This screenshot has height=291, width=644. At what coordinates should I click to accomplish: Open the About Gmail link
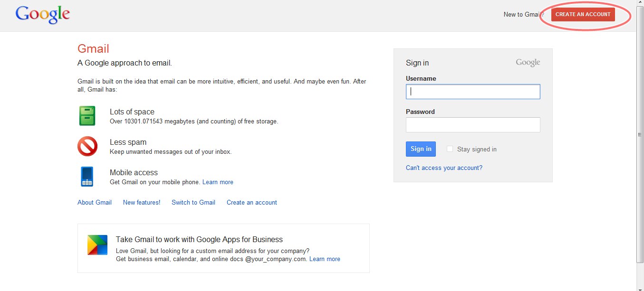[95, 202]
